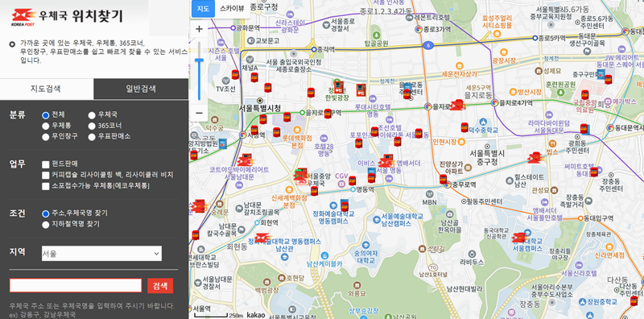Click the 롯데백화점 본점 map label
The width and height of the screenshot is (644, 319).
(x=297, y=142)
